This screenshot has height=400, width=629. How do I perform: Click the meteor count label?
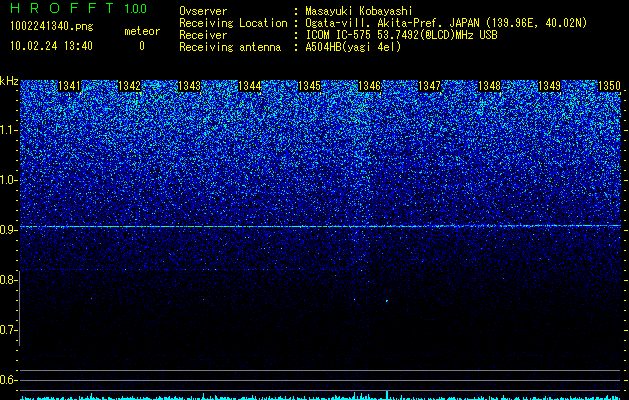[142, 31]
